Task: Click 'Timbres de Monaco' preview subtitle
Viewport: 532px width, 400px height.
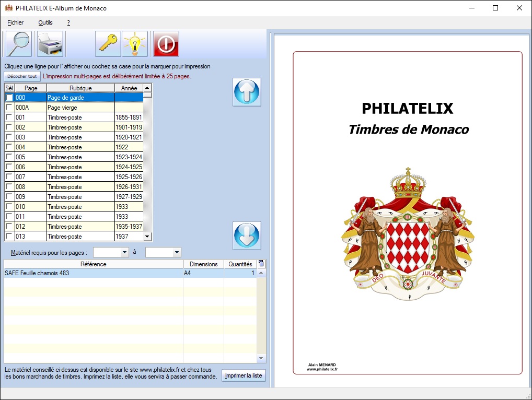Action: [x=409, y=130]
